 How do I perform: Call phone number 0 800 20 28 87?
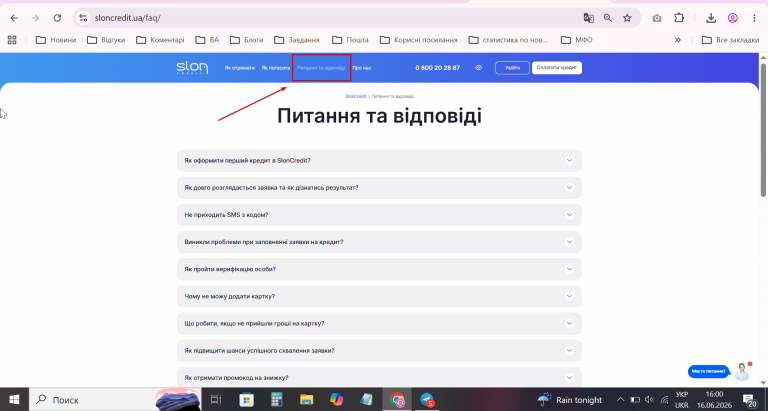(437, 68)
